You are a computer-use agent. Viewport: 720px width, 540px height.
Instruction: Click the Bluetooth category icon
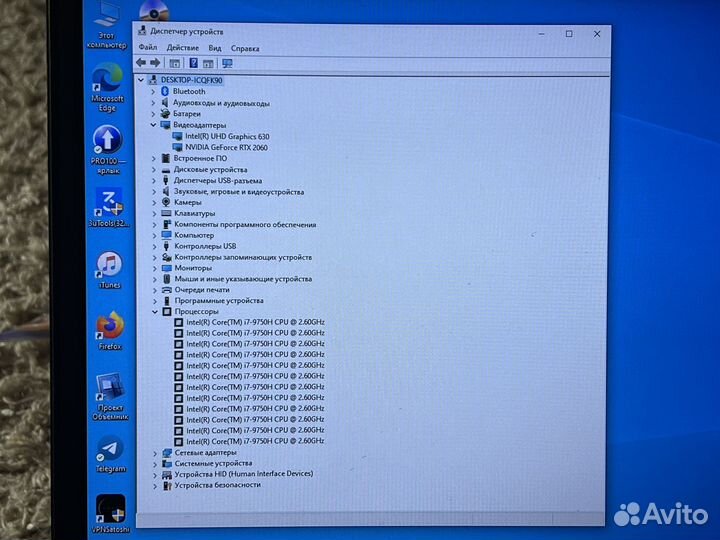165,91
